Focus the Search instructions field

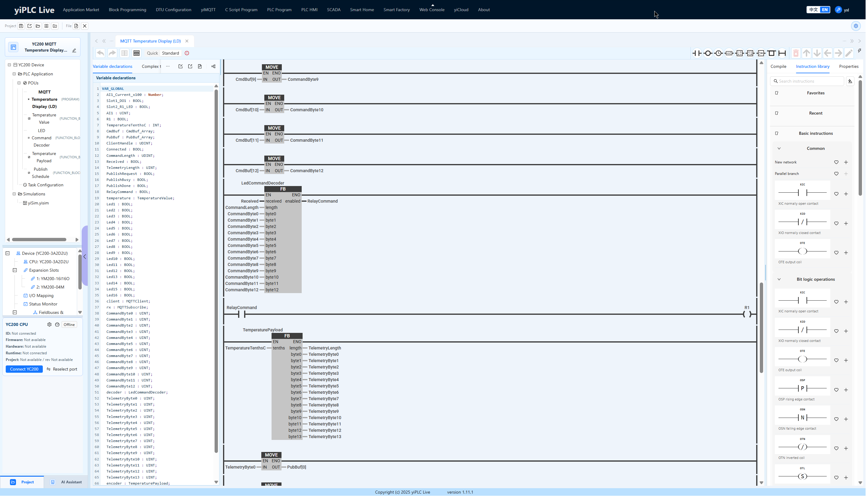pyautogui.click(x=808, y=81)
